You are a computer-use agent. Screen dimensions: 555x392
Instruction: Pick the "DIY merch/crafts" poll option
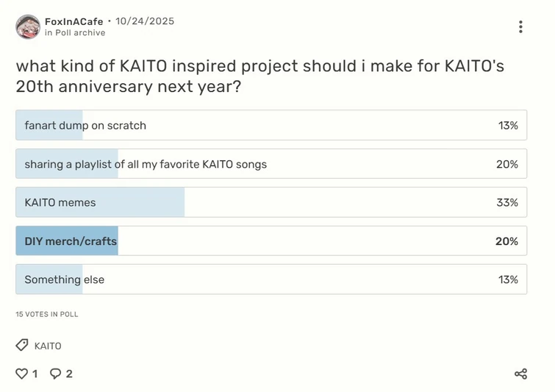click(271, 241)
